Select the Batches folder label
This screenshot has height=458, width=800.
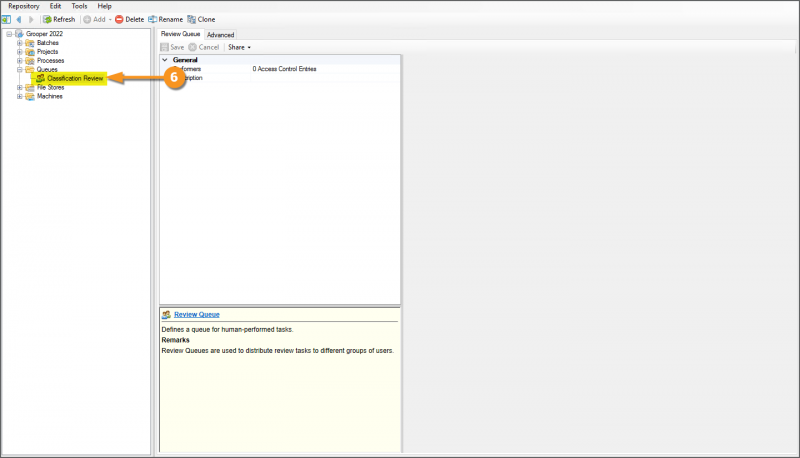tap(47, 43)
